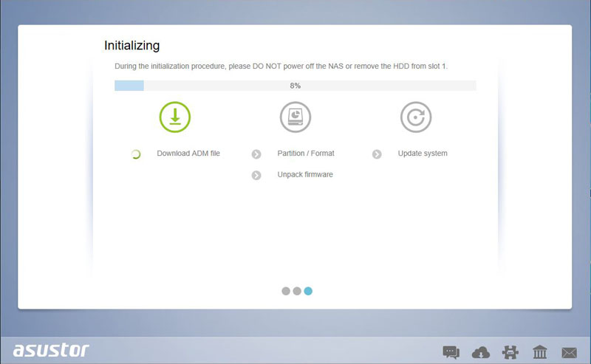This screenshot has height=364, width=591.
Task: Open the chat bubbles icon in footer
Action: [x=451, y=352]
